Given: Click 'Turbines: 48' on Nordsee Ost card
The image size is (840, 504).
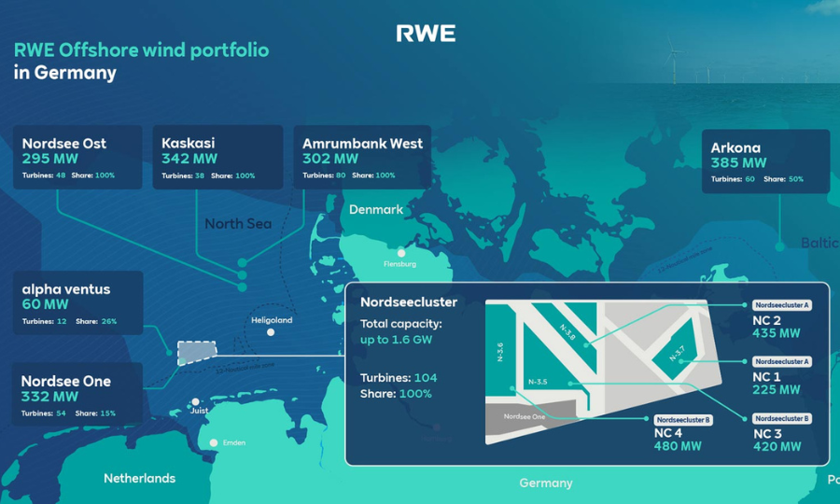Looking at the screenshot, I should 44,175.
